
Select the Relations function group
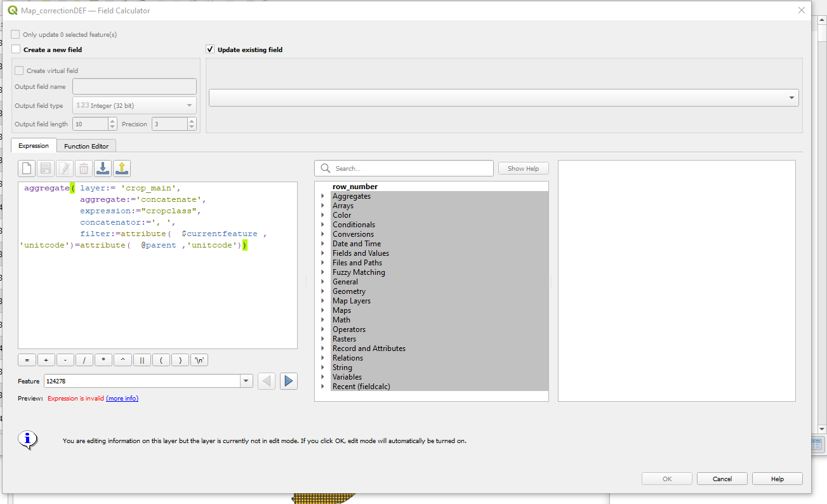click(x=348, y=358)
